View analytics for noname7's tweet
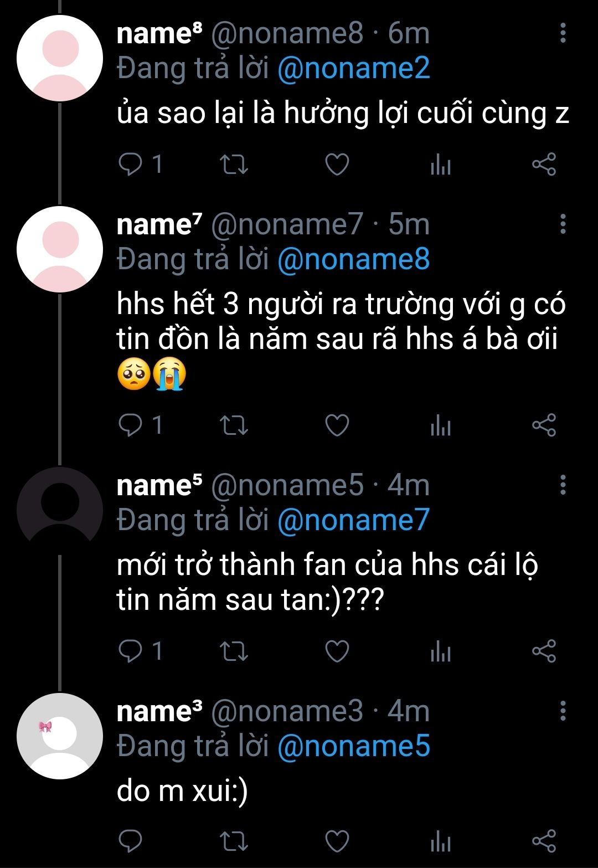This screenshot has width=598, height=868. (441, 425)
